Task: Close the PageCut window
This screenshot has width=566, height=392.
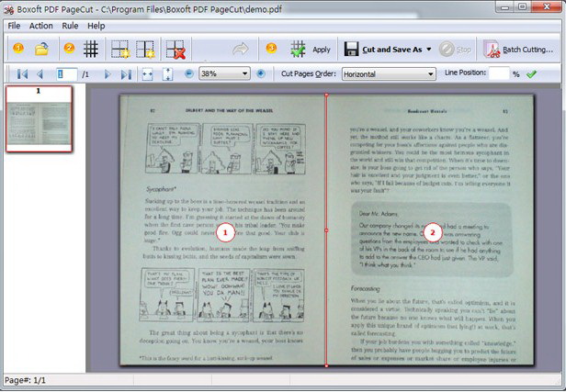Action: [546, 6]
